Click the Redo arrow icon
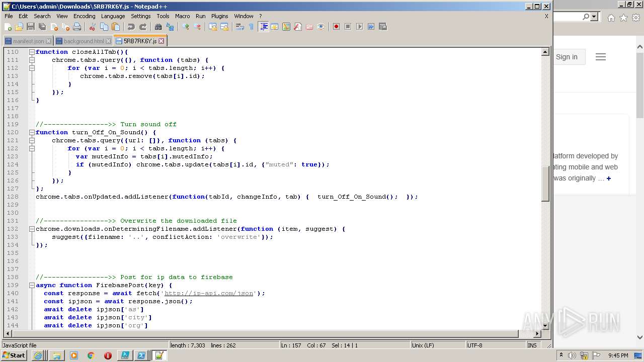 (x=143, y=27)
